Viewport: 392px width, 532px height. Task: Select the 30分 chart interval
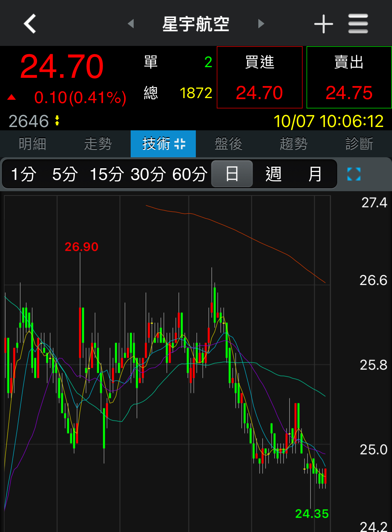point(148,174)
